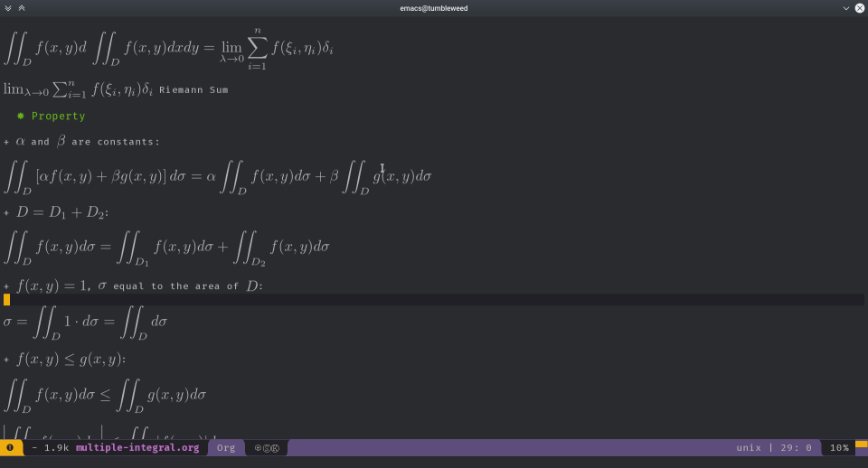
Task: Click the σ = ∬ 1·dσ equation
Action: pos(85,322)
